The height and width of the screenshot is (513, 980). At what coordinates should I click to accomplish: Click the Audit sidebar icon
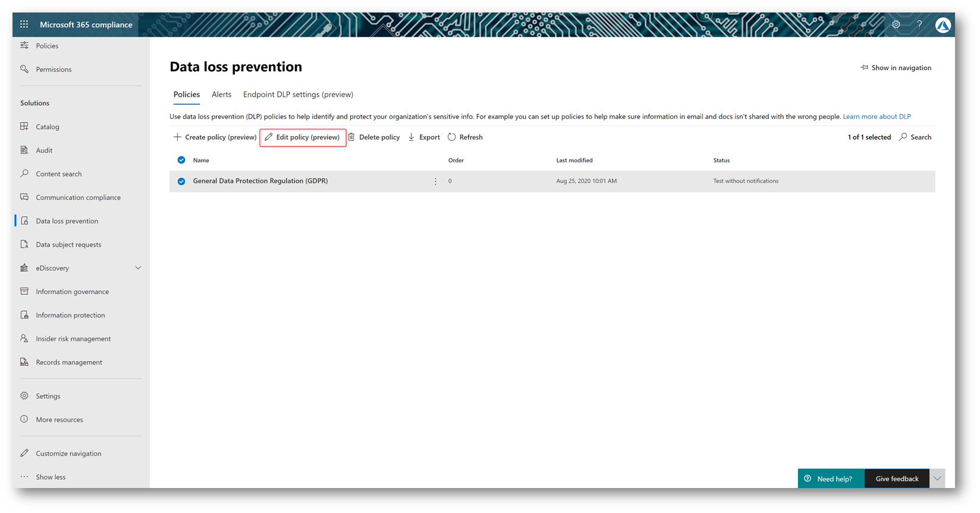click(x=24, y=150)
